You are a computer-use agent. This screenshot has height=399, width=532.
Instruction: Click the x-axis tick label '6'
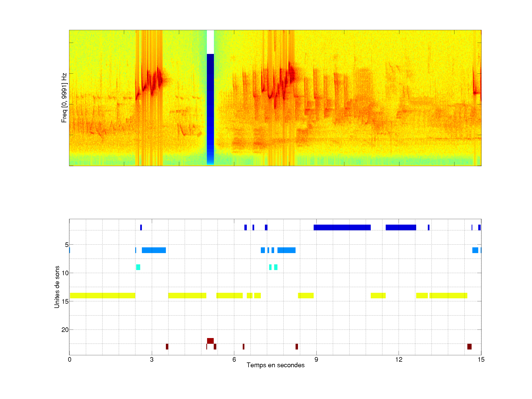tap(234, 359)
